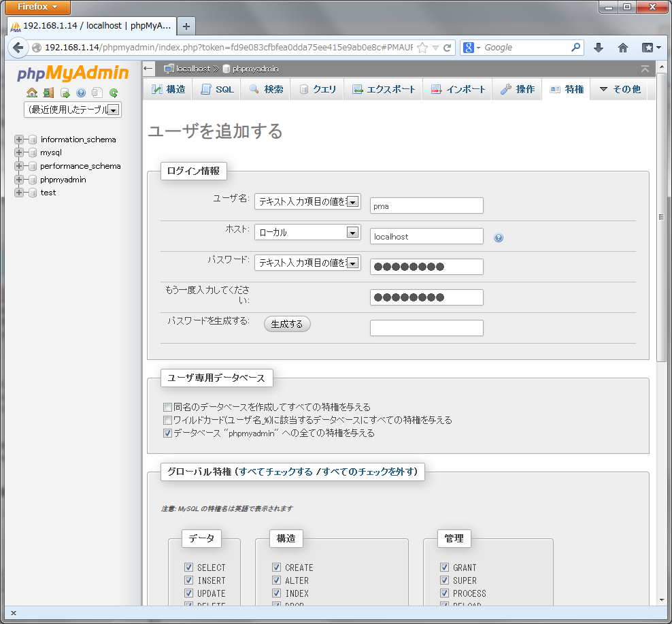Uncheck the INSERT privilege
Image resolution: width=672 pixels, height=624 pixels.
pos(188,580)
